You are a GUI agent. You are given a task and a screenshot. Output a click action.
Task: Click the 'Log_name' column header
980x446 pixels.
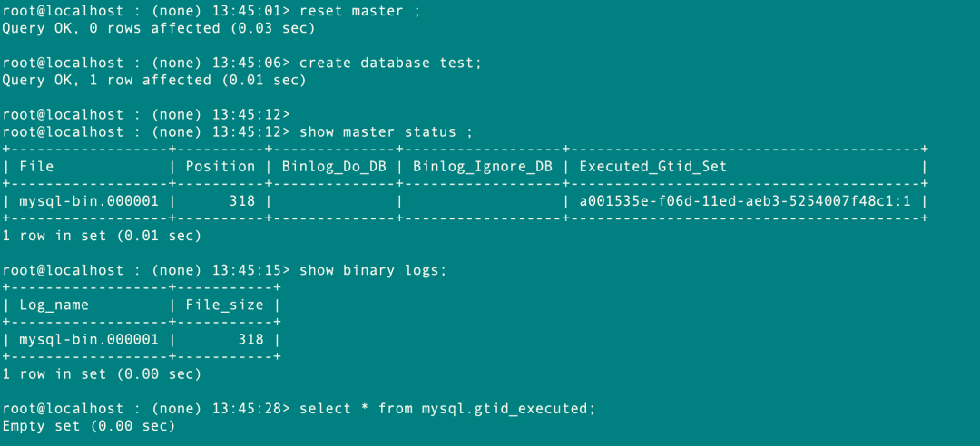(54, 305)
